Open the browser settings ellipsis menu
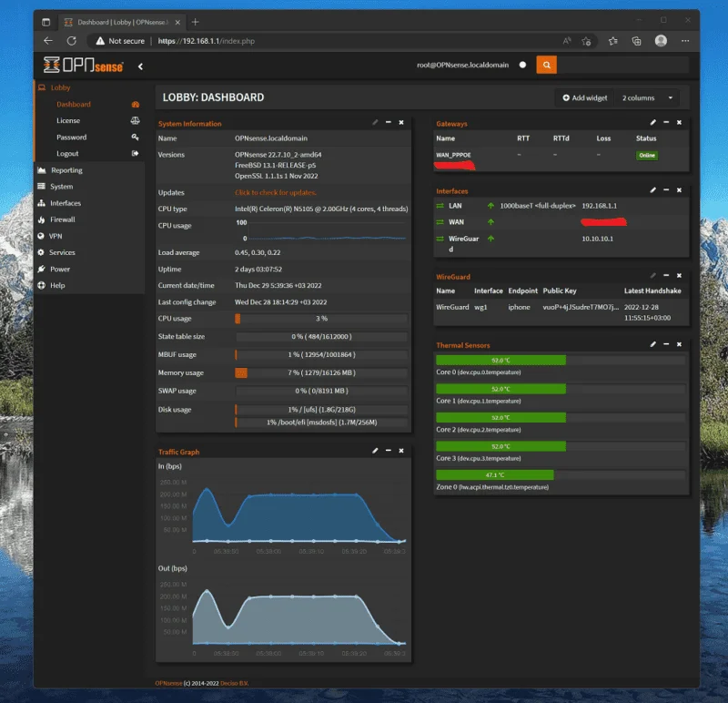Image resolution: width=728 pixels, height=703 pixels. (685, 41)
